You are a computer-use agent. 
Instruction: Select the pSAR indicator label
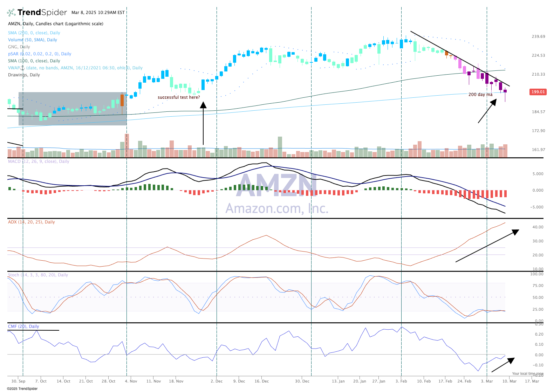click(40, 54)
